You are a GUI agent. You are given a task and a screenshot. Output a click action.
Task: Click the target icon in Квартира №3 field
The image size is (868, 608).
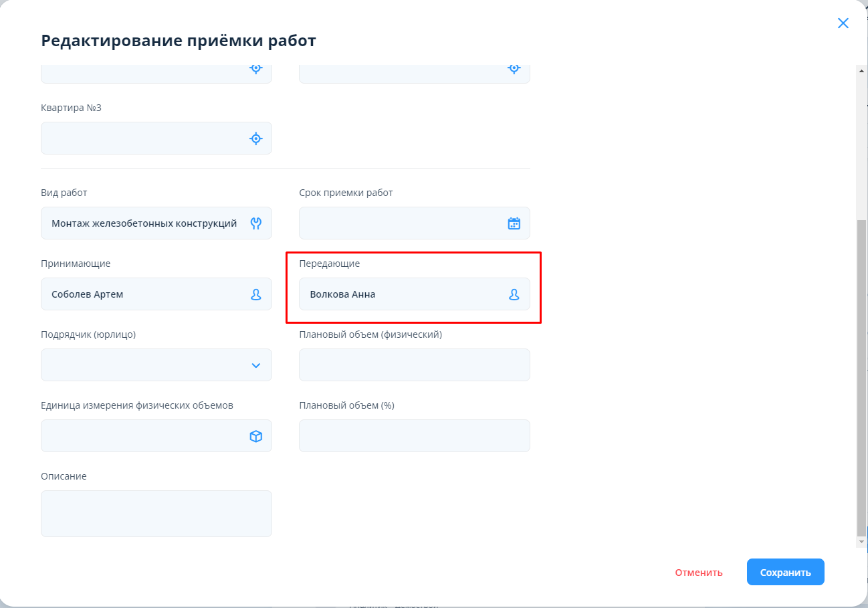pyautogui.click(x=255, y=138)
